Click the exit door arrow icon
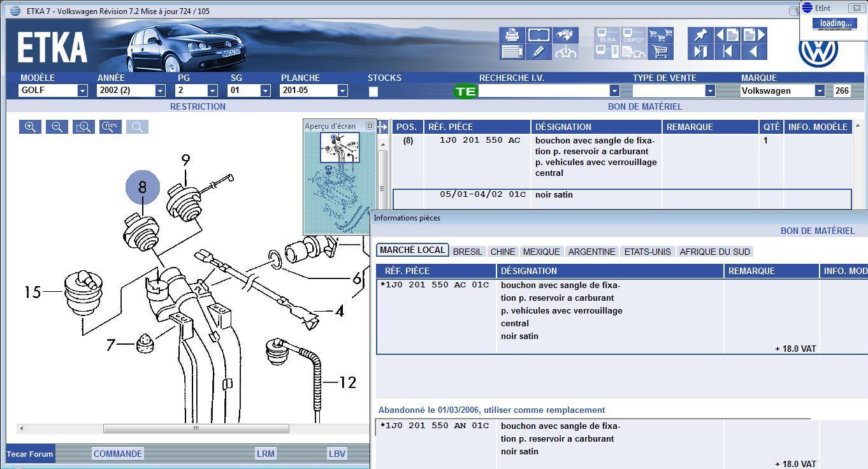868x469 pixels. click(700, 52)
